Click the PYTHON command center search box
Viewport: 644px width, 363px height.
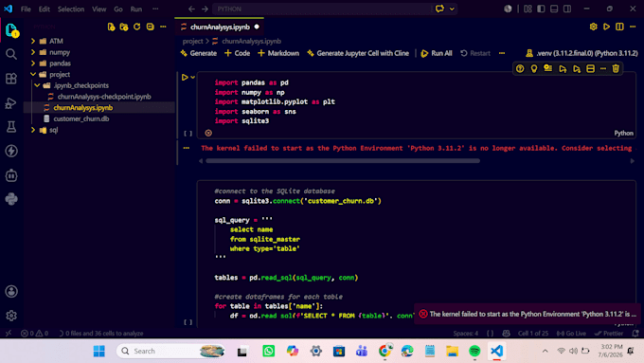tap(322, 9)
